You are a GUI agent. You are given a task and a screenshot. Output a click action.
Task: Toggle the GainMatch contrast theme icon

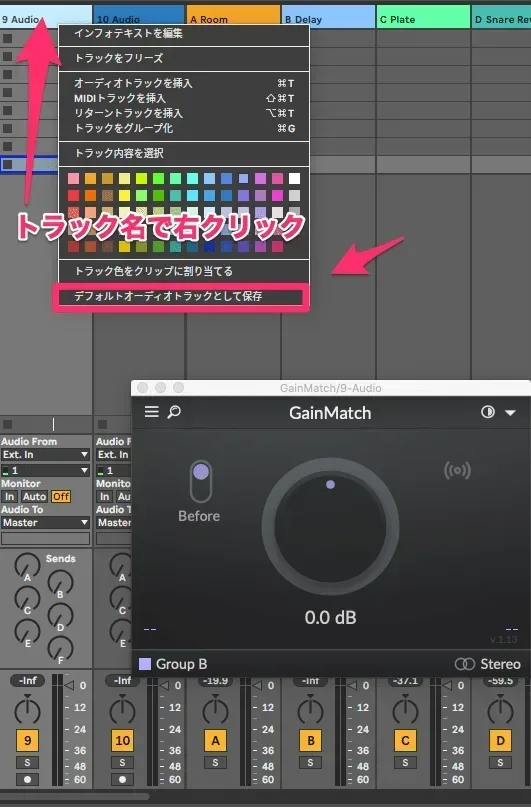click(x=487, y=412)
